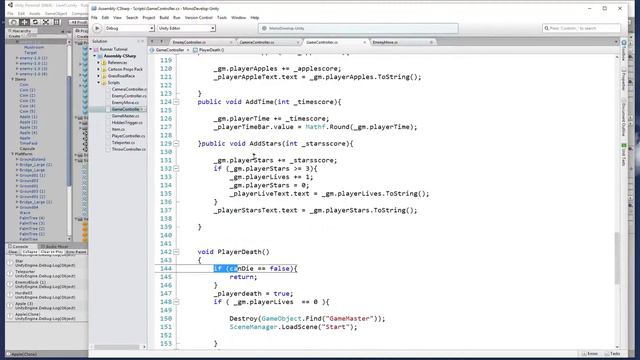The width and height of the screenshot is (640, 360).
Task: Open PlayerController.cs in the Solution tree
Action: pyautogui.click(x=129, y=136)
